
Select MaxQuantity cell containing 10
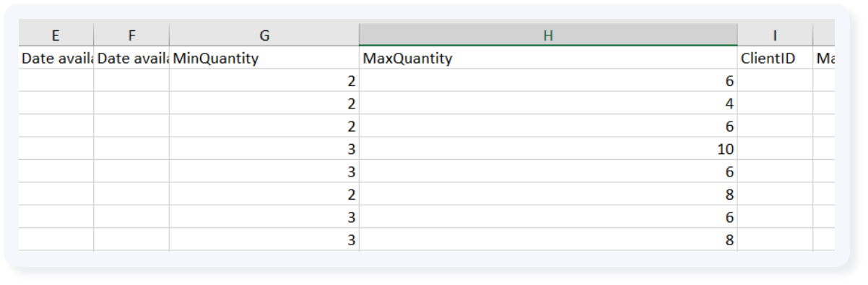coord(548,149)
